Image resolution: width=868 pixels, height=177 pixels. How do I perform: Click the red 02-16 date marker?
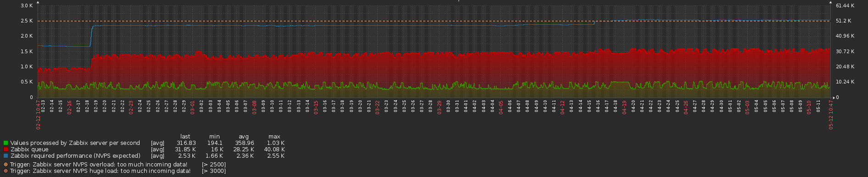[x=70, y=107]
